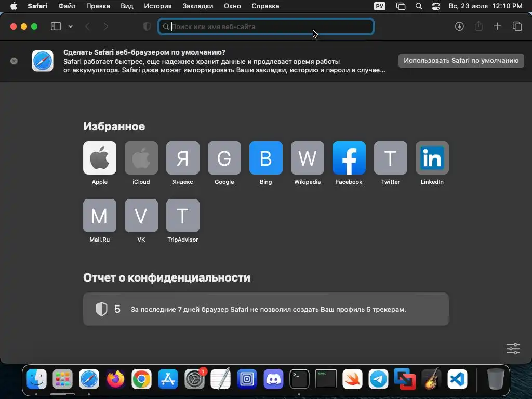Go back with the back arrow
Viewport: 532px width, 399px height.
(x=87, y=26)
